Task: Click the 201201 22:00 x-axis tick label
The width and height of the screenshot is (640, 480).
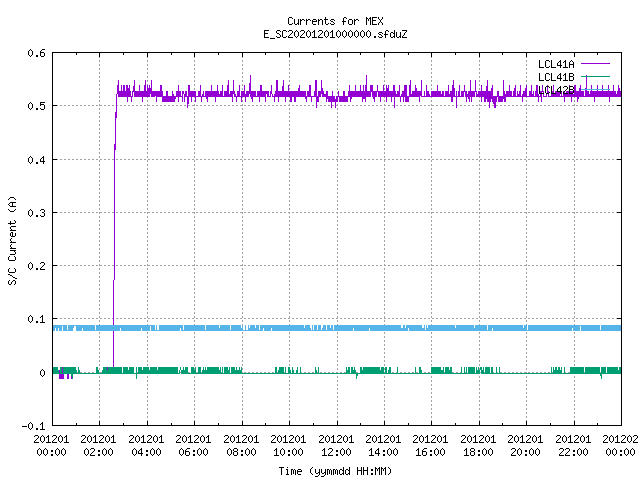Action: coord(573,445)
